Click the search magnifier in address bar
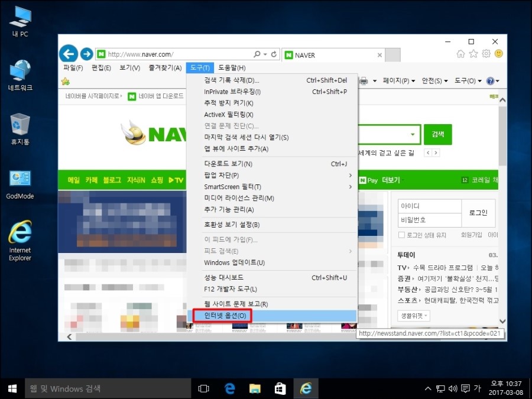This screenshot has width=532, height=399. 257,54
